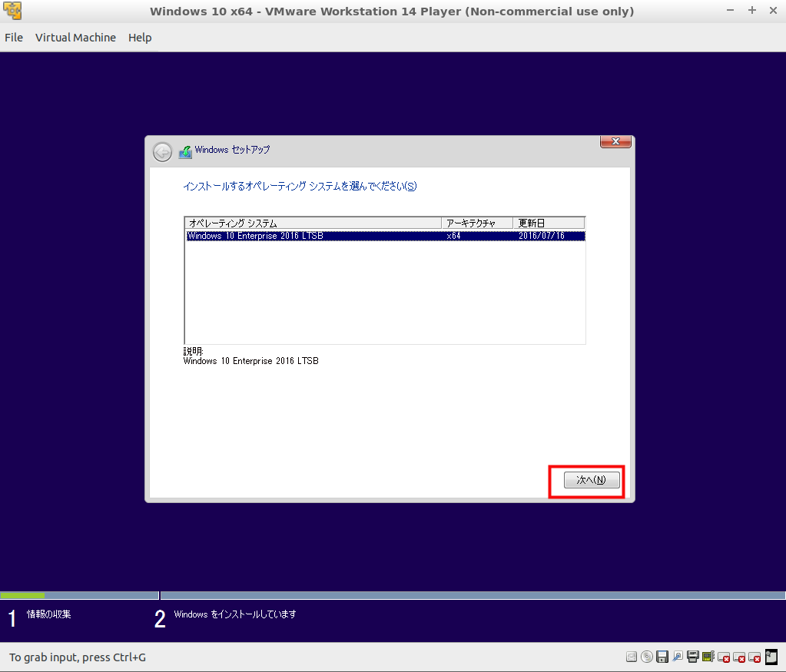This screenshot has height=672, width=786.
Task: Click the 次へ(N) button
Action: pyautogui.click(x=592, y=480)
